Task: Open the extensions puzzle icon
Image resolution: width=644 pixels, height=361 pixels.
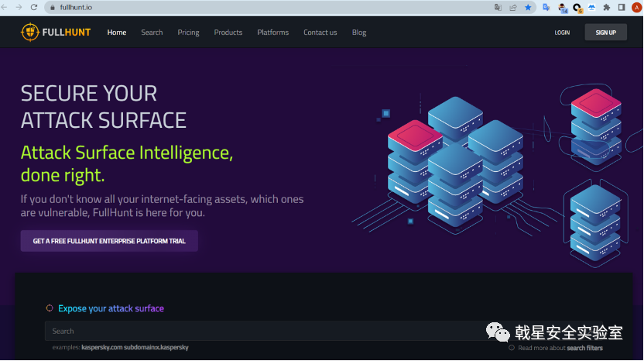Action: [607, 8]
